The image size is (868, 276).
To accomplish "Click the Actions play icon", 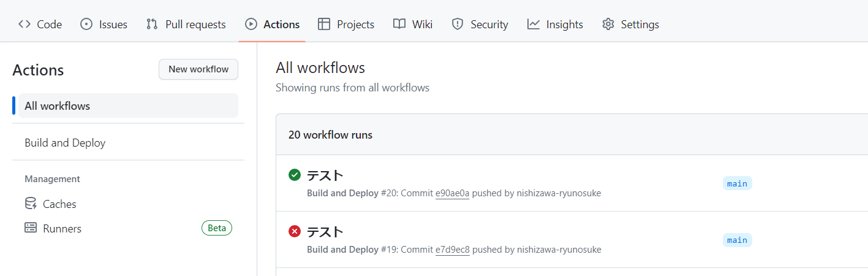I will tap(251, 25).
